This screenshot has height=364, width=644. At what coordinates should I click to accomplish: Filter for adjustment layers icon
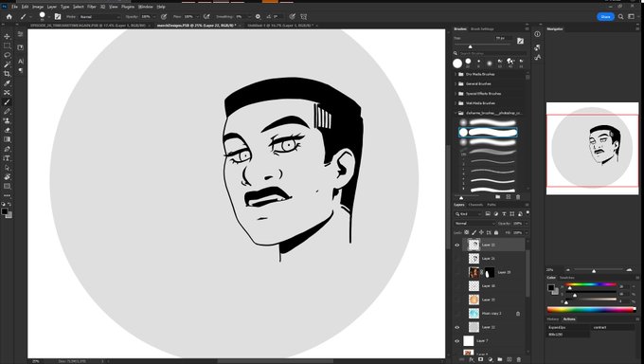click(x=495, y=214)
